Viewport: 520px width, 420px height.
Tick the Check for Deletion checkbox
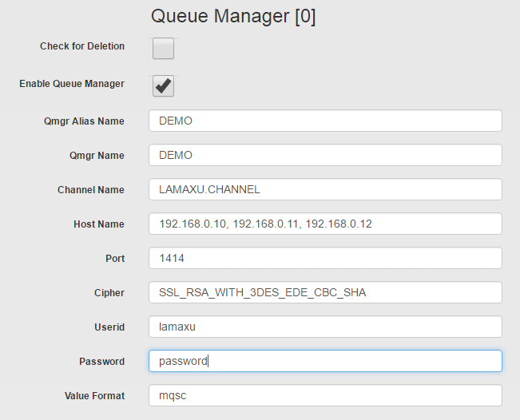(x=163, y=49)
